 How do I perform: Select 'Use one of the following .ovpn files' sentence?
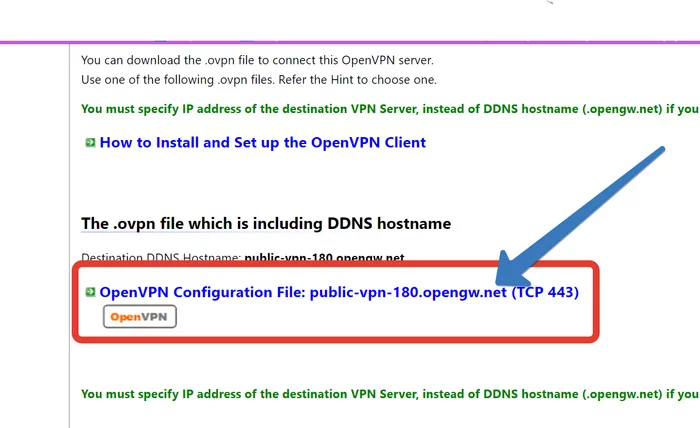click(x=259, y=80)
